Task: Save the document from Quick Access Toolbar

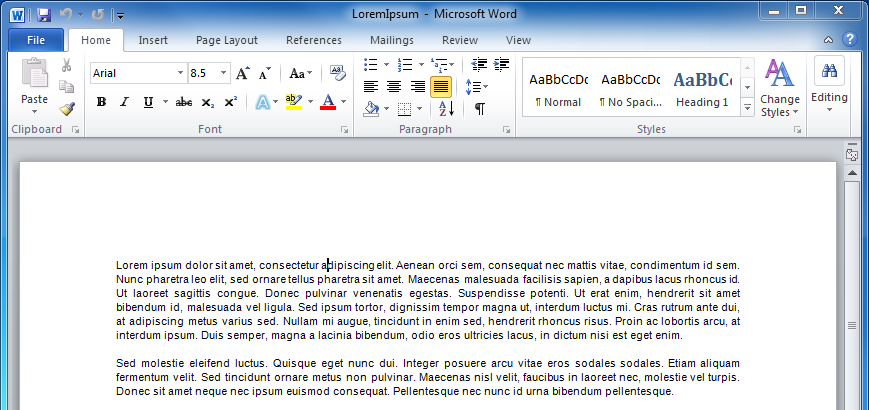Action: (43, 14)
